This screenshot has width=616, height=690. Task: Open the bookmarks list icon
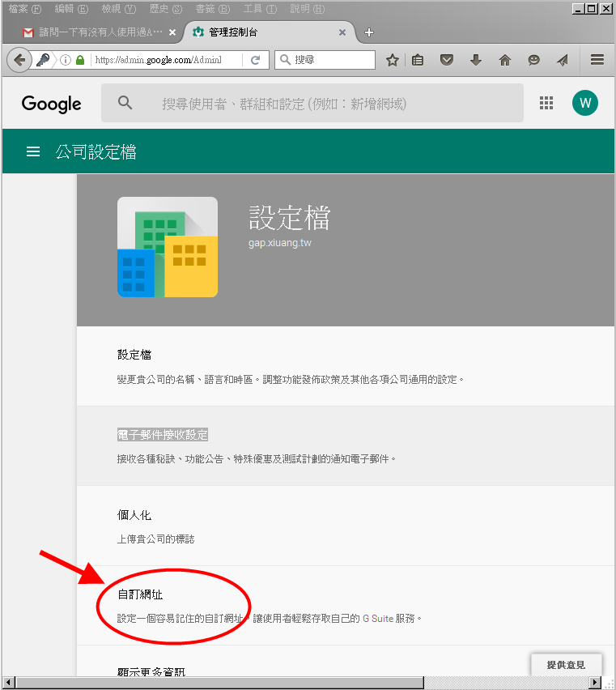tap(418, 60)
